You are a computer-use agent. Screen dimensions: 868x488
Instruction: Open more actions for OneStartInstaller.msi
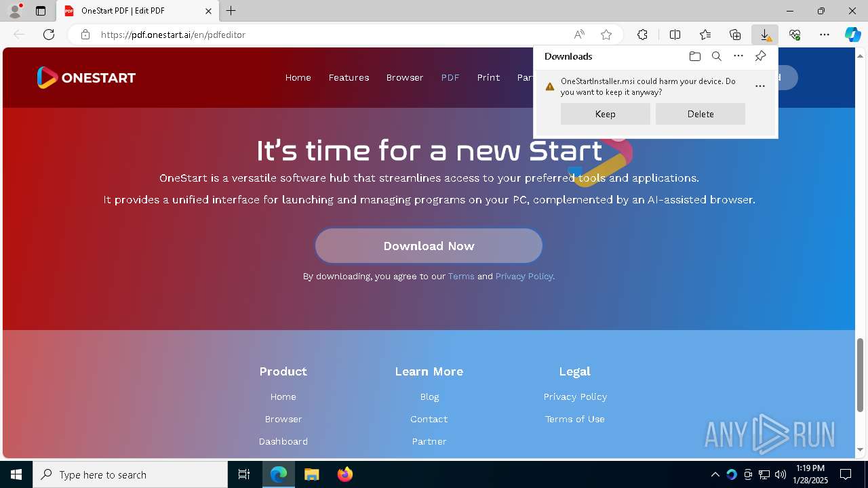[760, 86]
